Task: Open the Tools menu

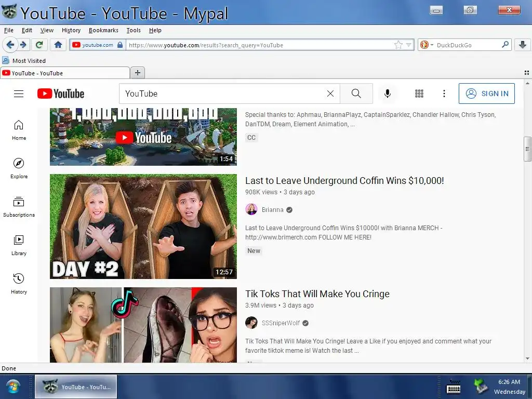Action: click(134, 30)
